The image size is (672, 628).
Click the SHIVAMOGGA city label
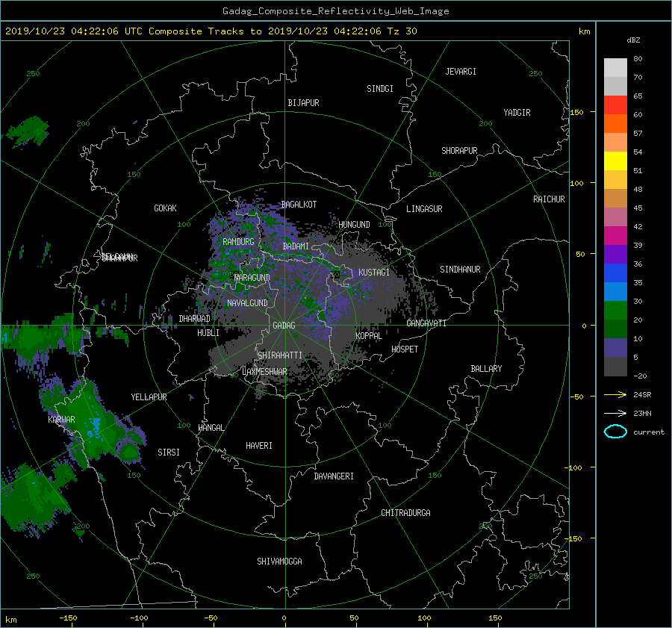(279, 562)
